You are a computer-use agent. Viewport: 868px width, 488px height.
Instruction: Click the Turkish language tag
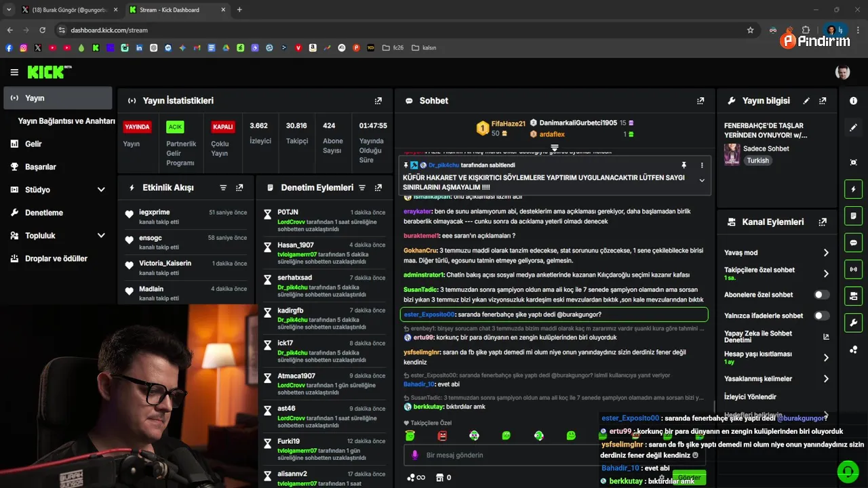758,161
